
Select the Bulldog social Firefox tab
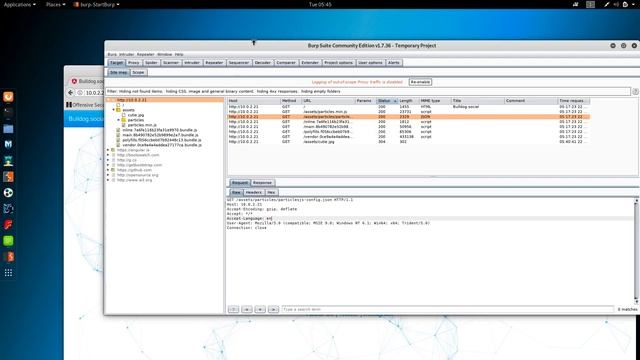(x=87, y=81)
